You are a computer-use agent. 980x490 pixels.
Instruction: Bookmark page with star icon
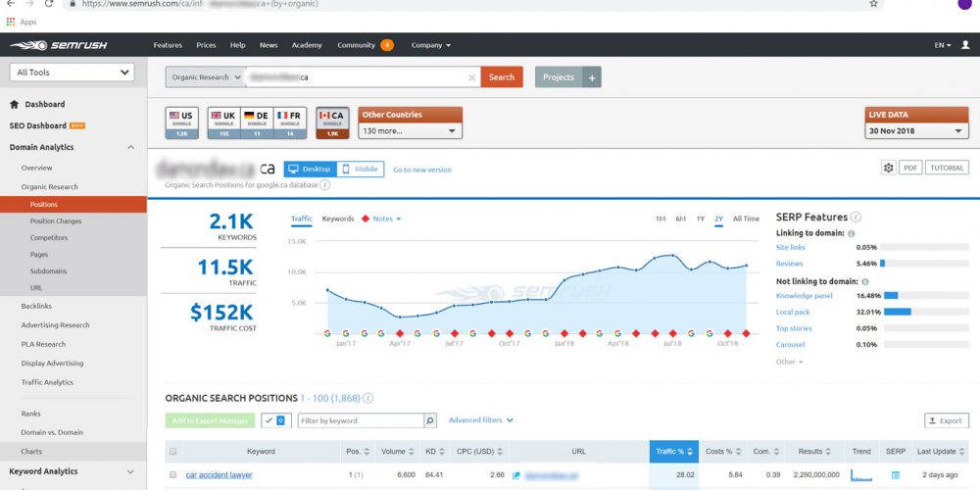[873, 4]
